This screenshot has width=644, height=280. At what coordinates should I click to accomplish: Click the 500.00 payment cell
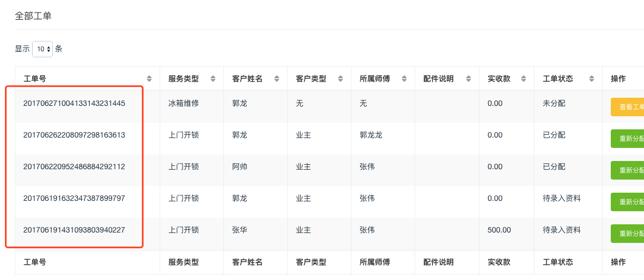(x=499, y=230)
